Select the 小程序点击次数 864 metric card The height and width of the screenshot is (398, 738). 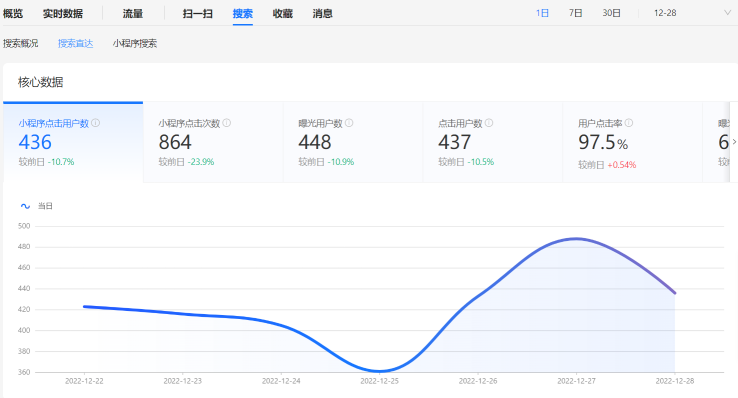tap(213, 142)
